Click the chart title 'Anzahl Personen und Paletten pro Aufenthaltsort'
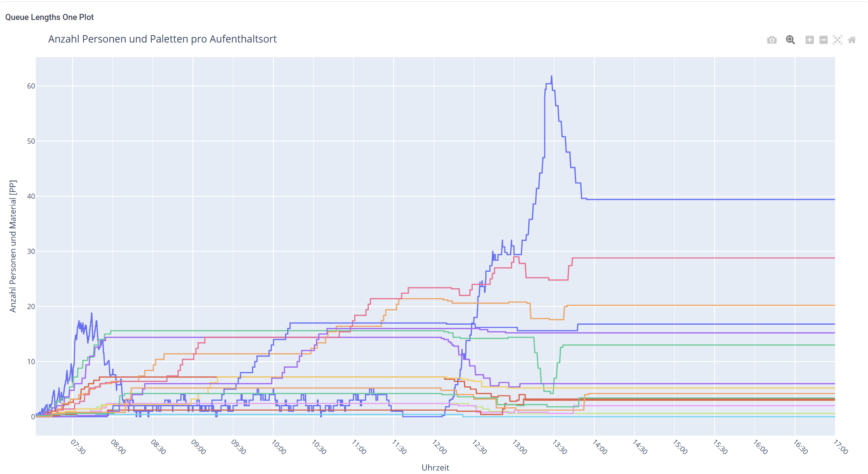 pyautogui.click(x=162, y=39)
